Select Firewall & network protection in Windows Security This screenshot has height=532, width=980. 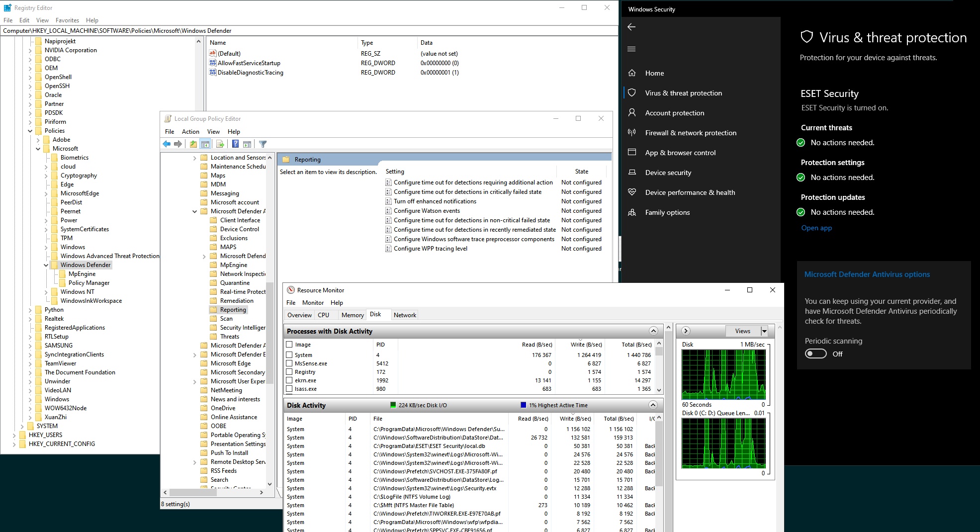click(x=691, y=133)
